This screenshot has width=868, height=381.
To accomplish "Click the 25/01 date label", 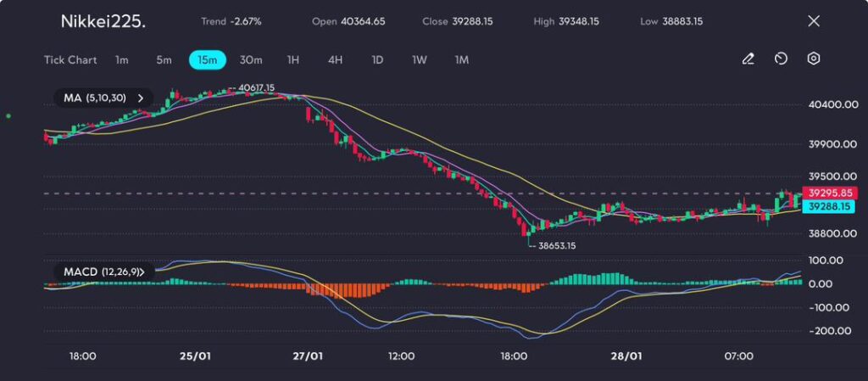I will pyautogui.click(x=196, y=356).
